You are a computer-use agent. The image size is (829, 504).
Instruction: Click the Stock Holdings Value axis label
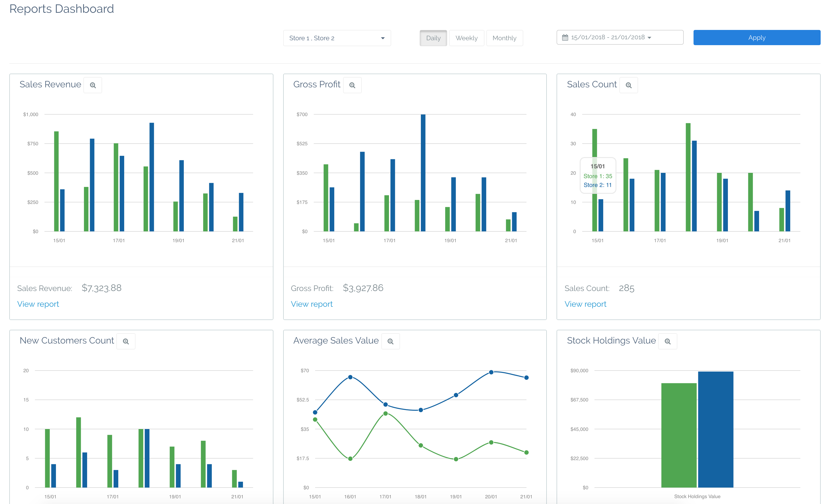tap(697, 497)
